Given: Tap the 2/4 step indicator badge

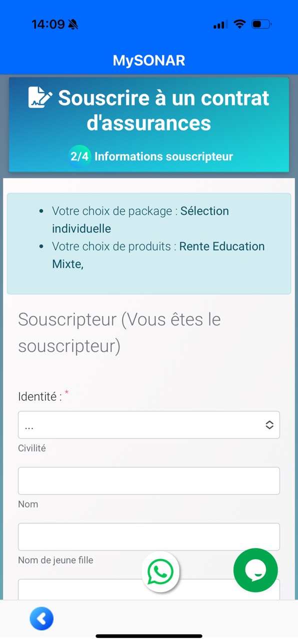Looking at the screenshot, I should tap(79, 156).
